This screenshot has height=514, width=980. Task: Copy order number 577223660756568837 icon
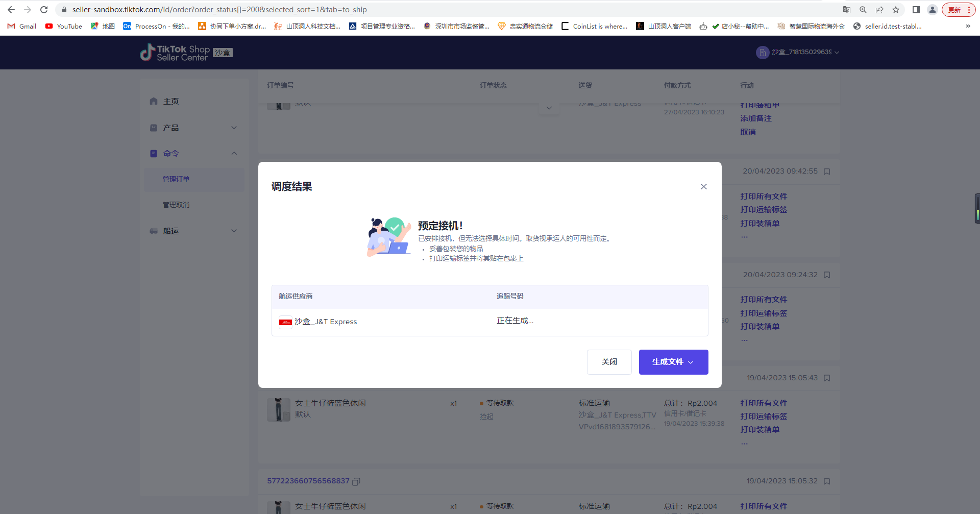pos(356,481)
